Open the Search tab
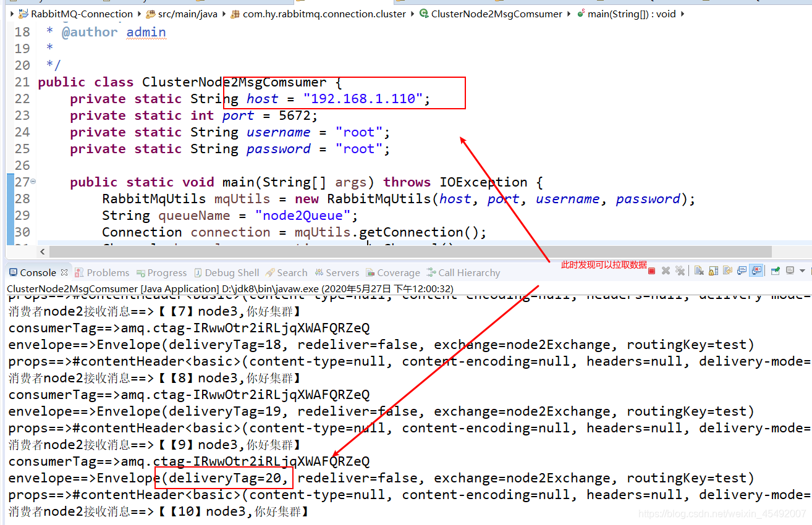The width and height of the screenshot is (812, 525). (286, 272)
